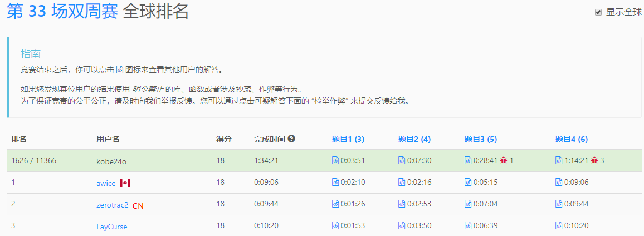Open the 第 33 场双周赛 contest link

point(62,12)
